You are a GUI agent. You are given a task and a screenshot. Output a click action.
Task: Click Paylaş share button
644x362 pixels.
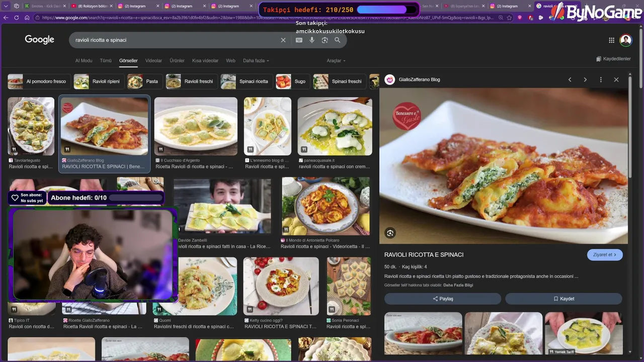click(443, 299)
